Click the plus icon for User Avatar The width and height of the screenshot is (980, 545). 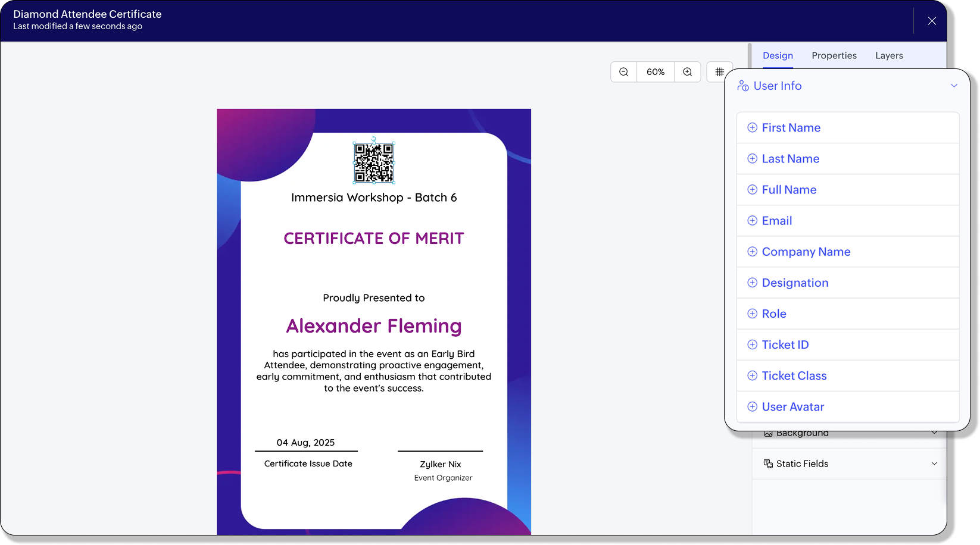(x=753, y=406)
